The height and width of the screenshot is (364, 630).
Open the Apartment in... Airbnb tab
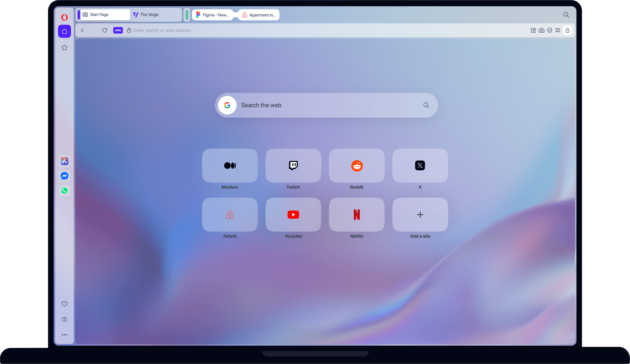(x=259, y=15)
